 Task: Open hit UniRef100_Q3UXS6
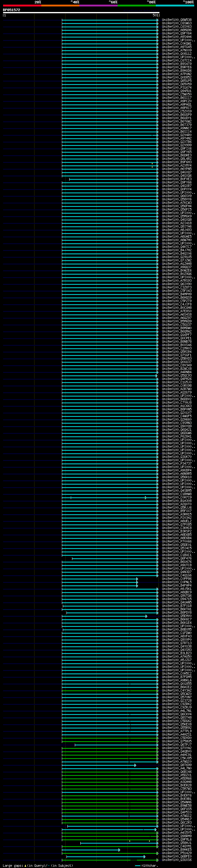click(x=176, y=860)
